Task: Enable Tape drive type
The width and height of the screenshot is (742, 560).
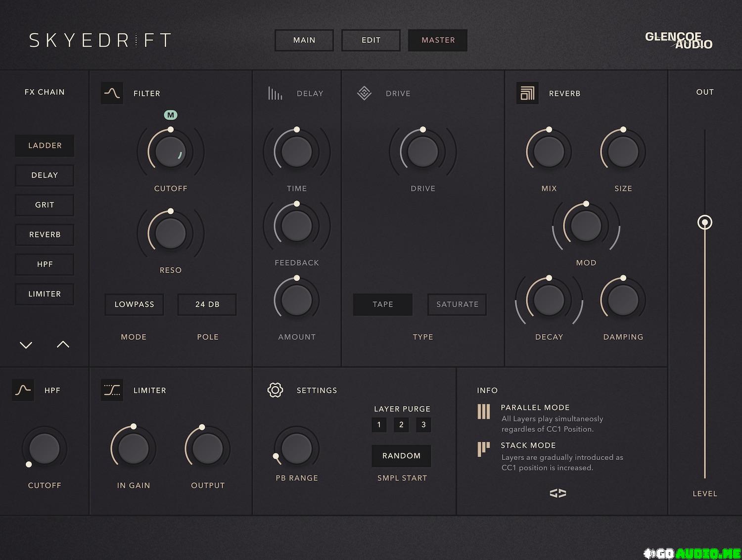Action: (x=383, y=304)
